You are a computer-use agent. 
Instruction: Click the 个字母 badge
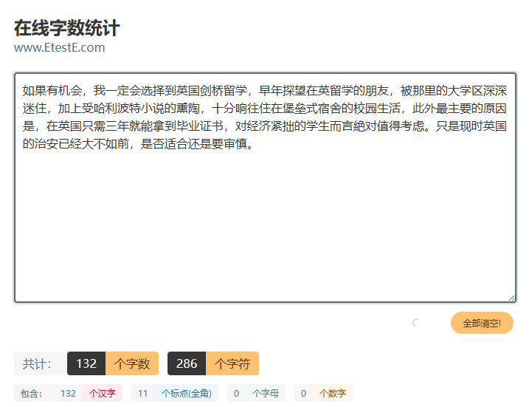pyautogui.click(x=266, y=393)
